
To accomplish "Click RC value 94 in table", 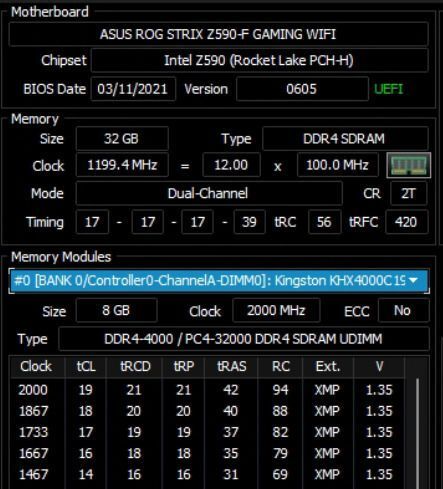I will 280,390.
